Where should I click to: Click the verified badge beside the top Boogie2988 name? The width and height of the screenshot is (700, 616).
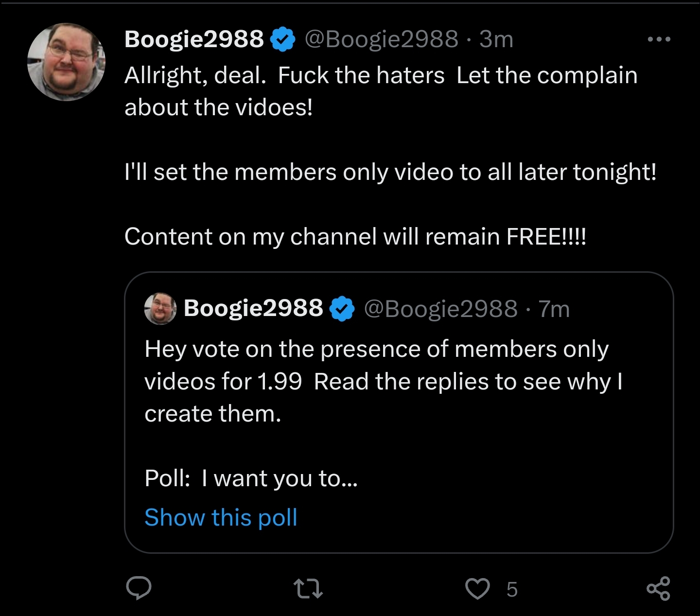click(x=283, y=39)
